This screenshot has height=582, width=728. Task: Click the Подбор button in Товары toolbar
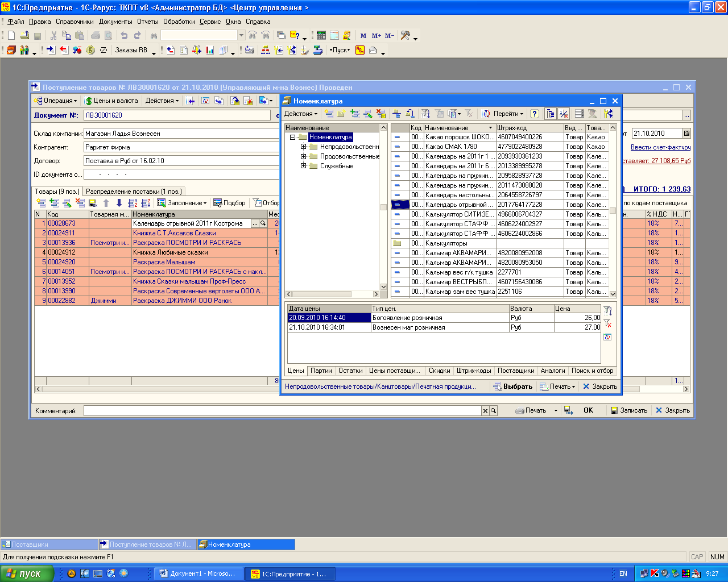pos(230,203)
